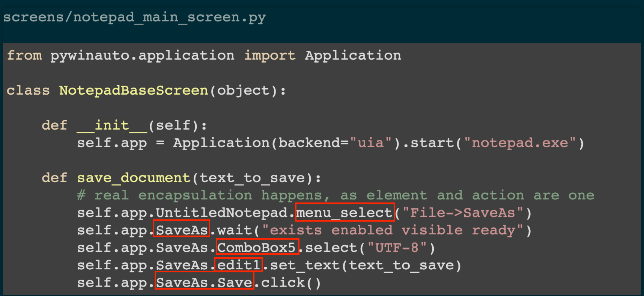Click the pywinauto.application module name
Image resolution: width=644 pixels, height=296 pixels.
[143, 55]
